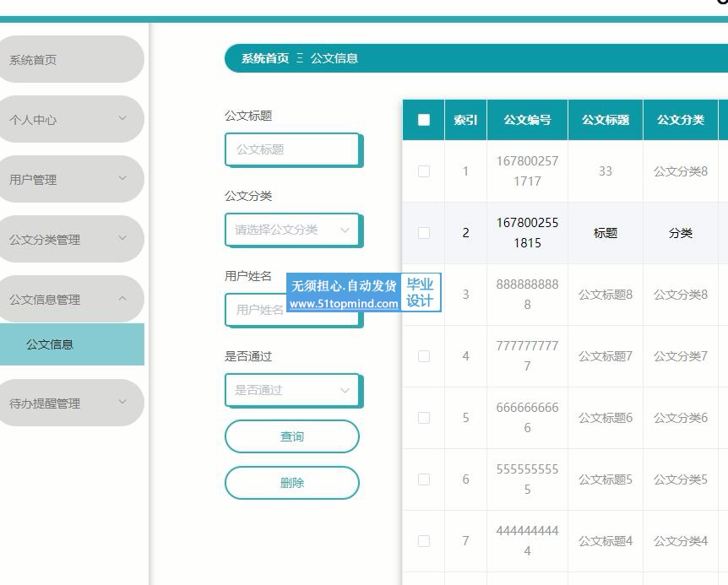The height and width of the screenshot is (585, 728).
Task: Select 公文信息 submenu item
Action: point(71,344)
